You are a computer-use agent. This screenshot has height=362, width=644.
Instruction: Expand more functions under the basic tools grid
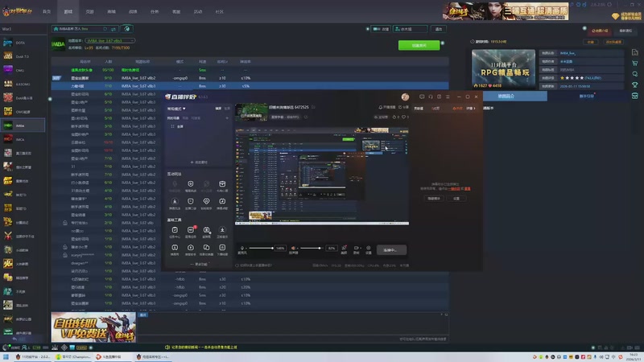(199, 265)
